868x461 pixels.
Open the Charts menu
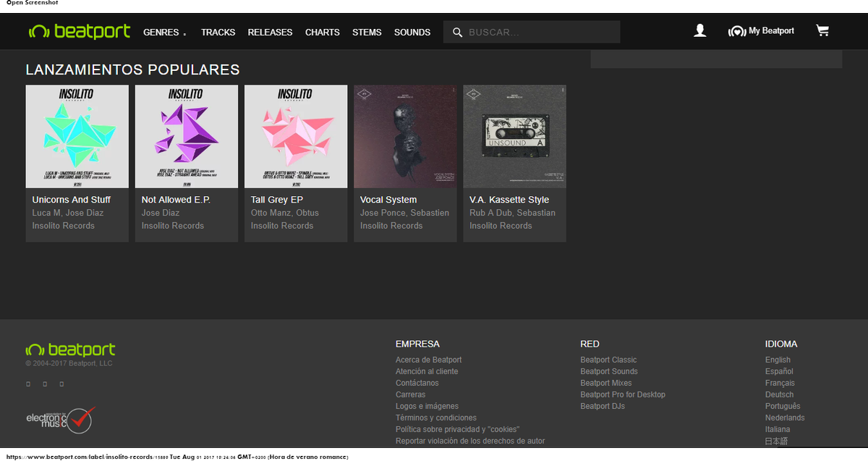(322, 32)
